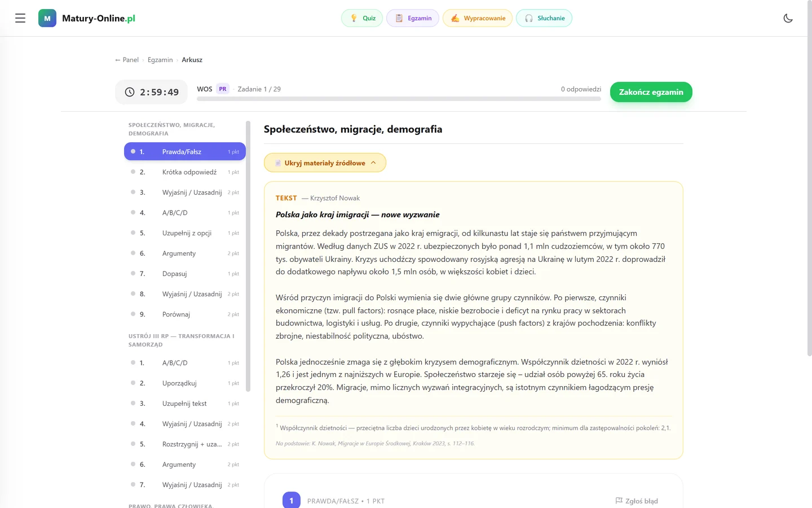812x508 pixels.
Task: Click the title "Polska jako kraj imigracji — nowe wyzwanie"
Action: (358, 214)
